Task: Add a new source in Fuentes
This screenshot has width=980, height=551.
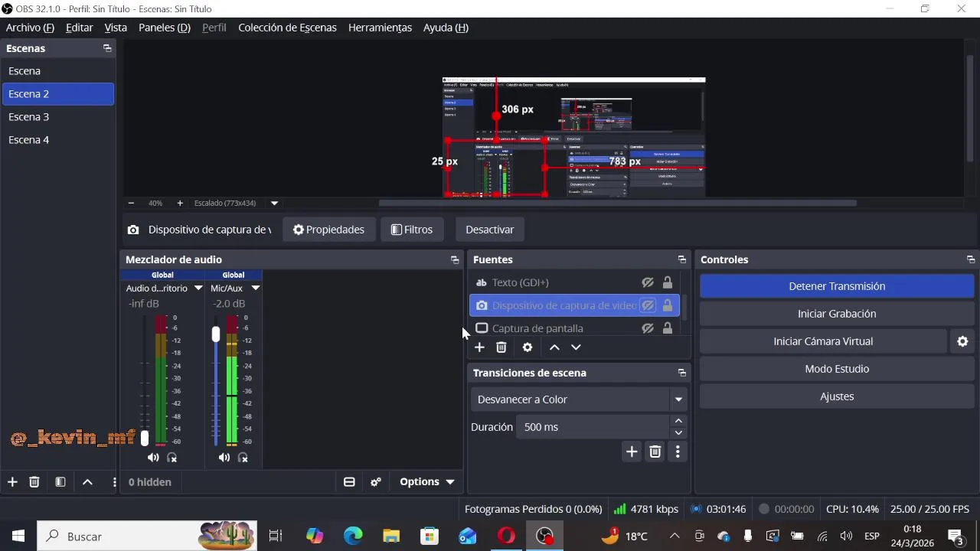Action: tap(479, 347)
